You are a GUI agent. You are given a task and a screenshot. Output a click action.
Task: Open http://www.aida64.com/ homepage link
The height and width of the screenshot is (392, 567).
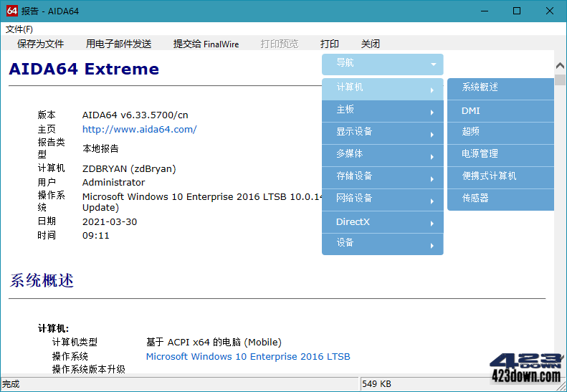click(140, 130)
